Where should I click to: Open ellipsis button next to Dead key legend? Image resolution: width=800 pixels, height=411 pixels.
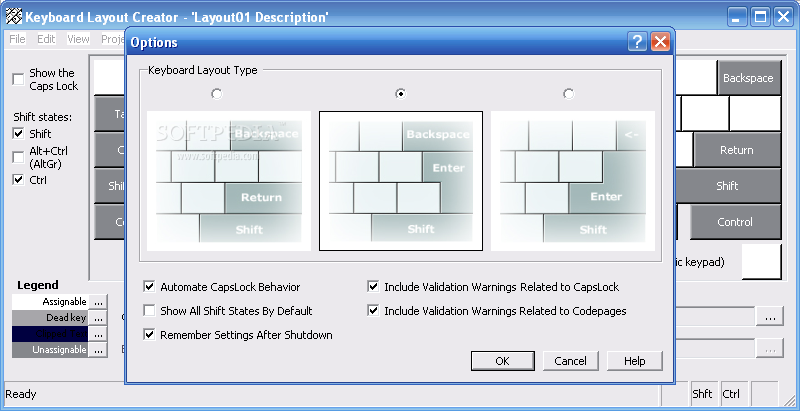(x=98, y=318)
